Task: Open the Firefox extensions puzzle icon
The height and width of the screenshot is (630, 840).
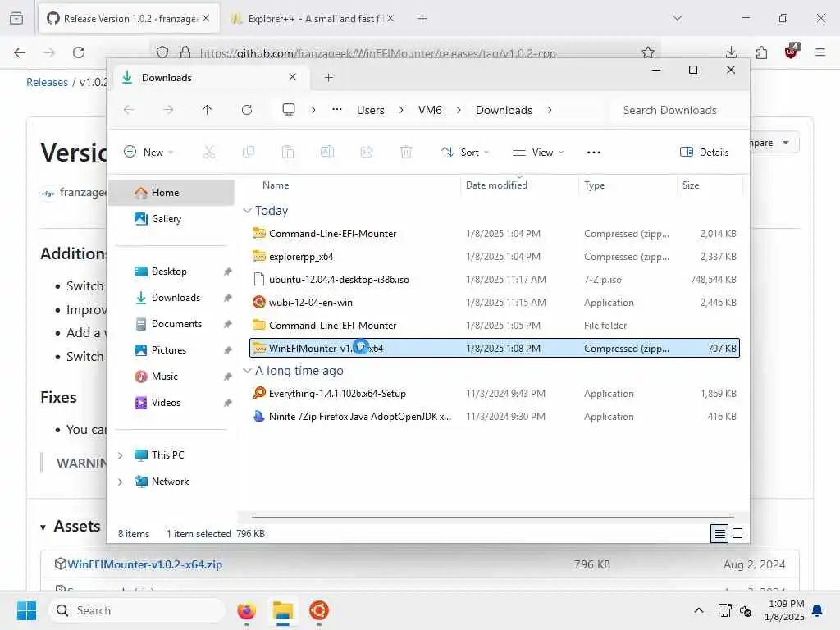Action: [x=761, y=52]
